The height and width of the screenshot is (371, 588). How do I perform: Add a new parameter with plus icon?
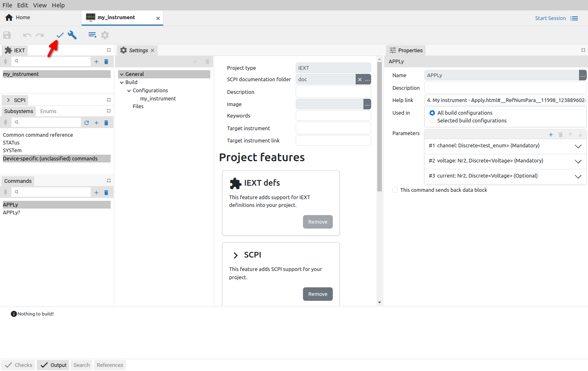click(x=551, y=135)
